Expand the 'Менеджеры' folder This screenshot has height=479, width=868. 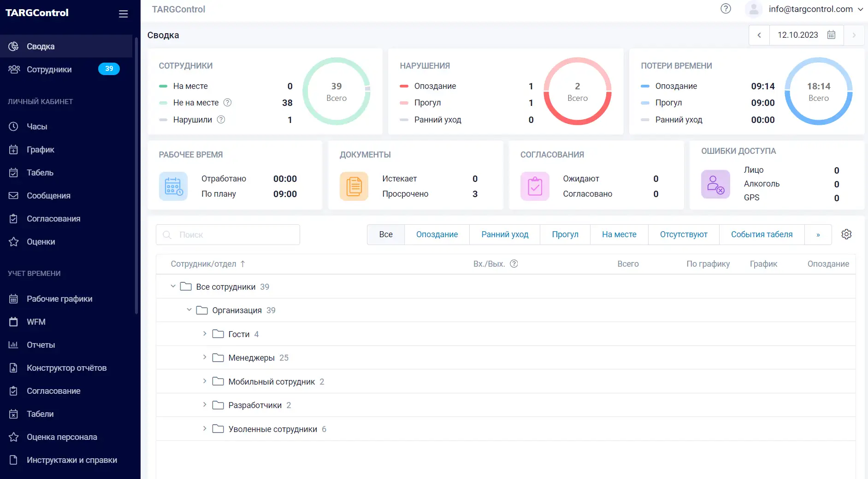click(205, 357)
